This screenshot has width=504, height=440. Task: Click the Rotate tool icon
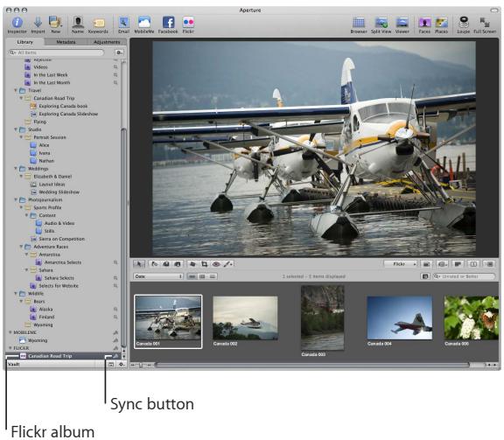155,264
